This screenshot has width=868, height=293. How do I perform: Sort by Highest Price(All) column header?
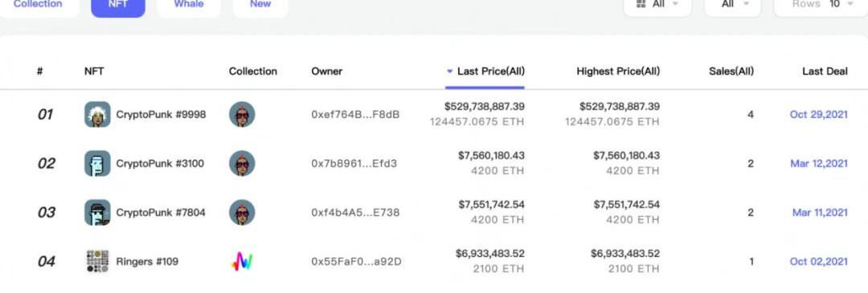[x=618, y=71]
